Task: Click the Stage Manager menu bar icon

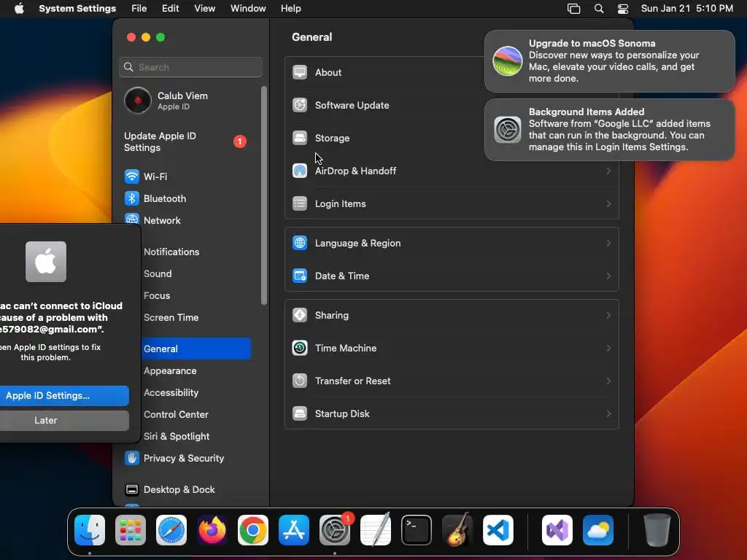Action: 573,9
